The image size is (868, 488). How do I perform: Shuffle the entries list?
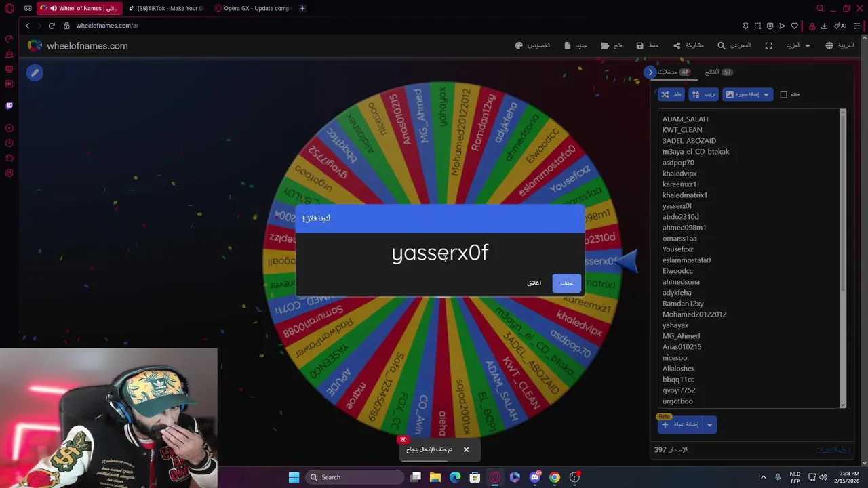[671, 94]
